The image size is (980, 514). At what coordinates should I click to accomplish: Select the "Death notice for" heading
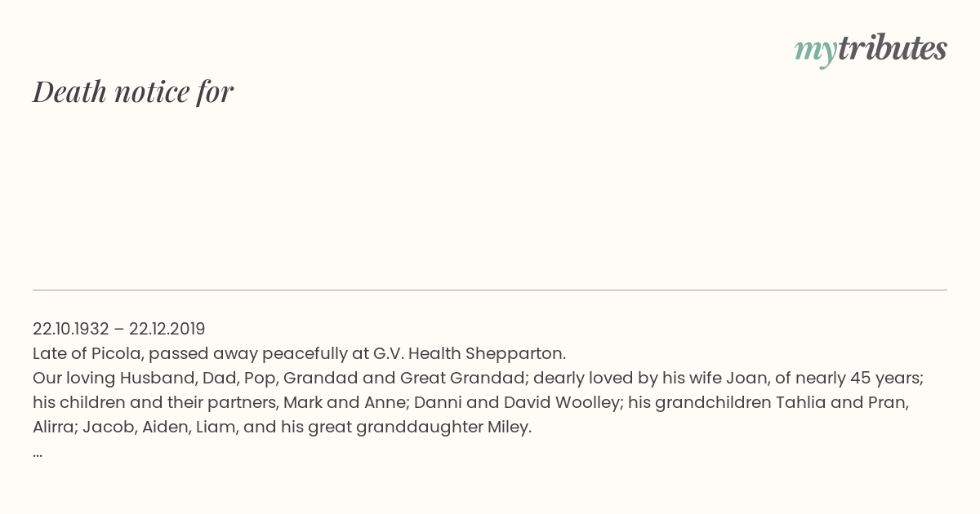click(133, 91)
